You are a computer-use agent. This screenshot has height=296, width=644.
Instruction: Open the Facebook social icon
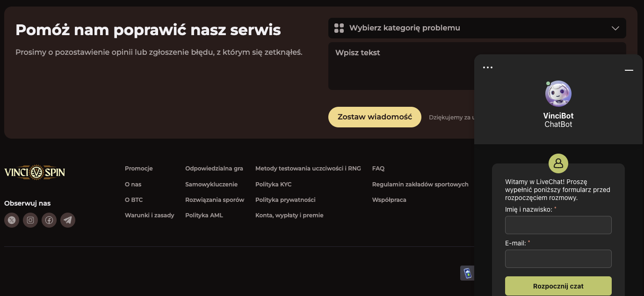click(x=49, y=220)
